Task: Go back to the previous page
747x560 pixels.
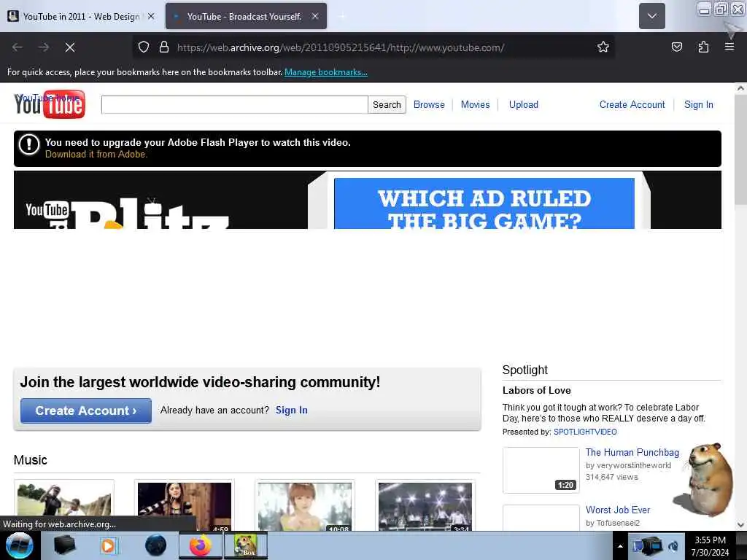Action: 18,47
